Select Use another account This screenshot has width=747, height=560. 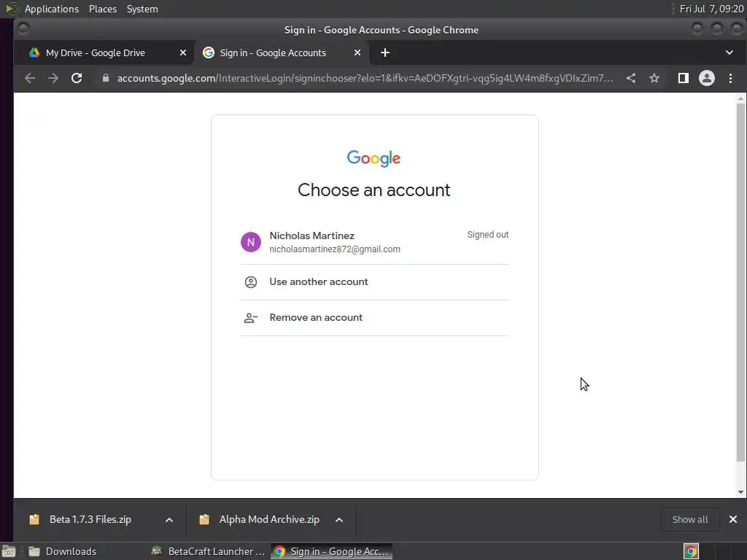pos(374,282)
